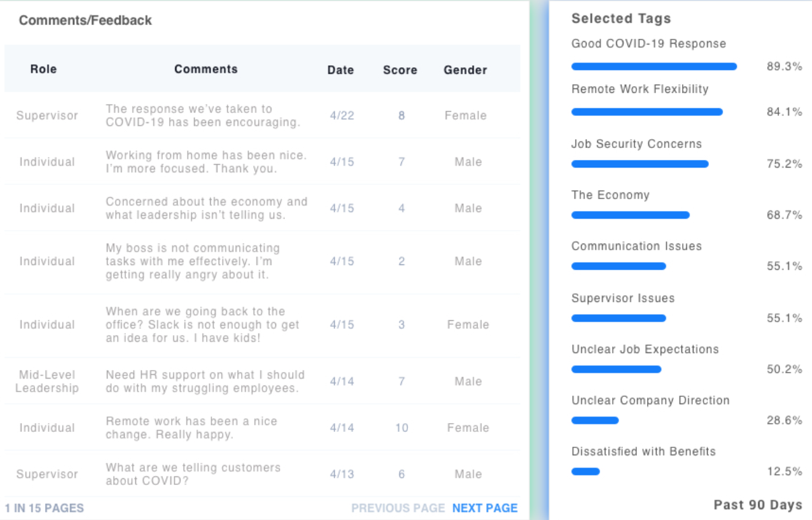Viewport: 812px width, 520px height.
Task: Click the Comments column header
Action: 206,69
